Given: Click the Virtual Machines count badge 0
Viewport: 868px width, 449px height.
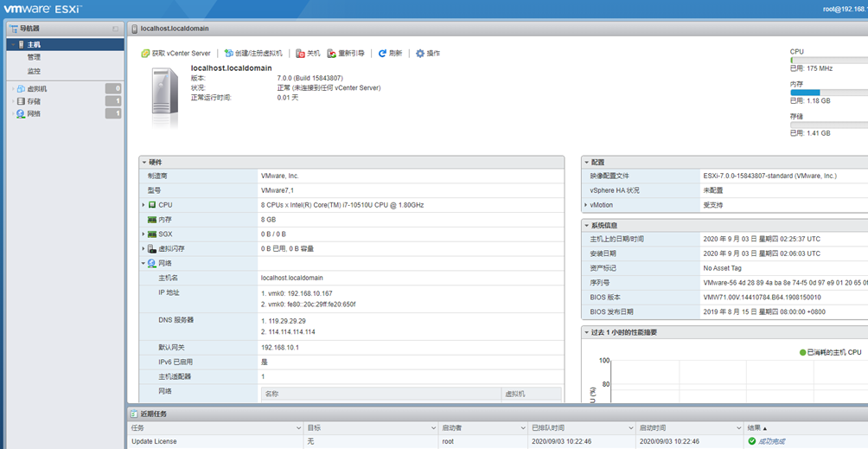Looking at the screenshot, I should tap(113, 88).
